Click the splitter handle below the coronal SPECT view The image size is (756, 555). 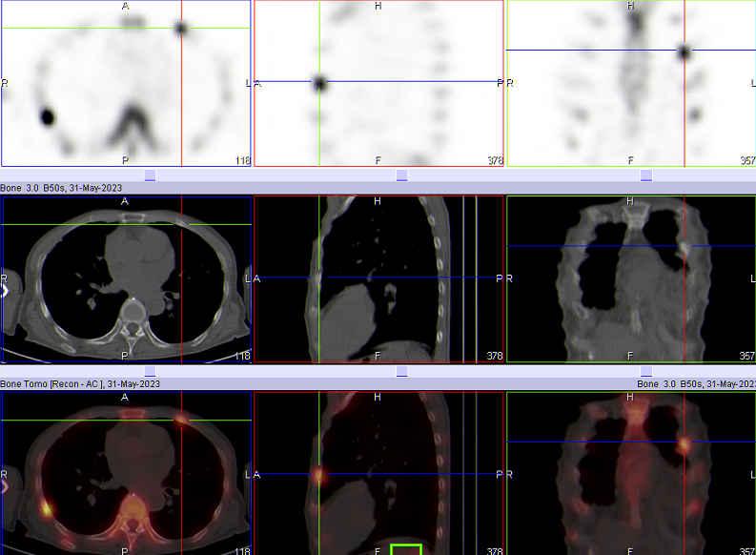[x=646, y=175]
